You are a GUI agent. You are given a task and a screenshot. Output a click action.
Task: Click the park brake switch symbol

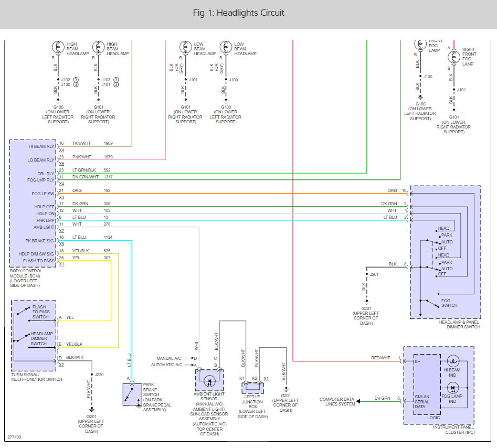click(132, 394)
